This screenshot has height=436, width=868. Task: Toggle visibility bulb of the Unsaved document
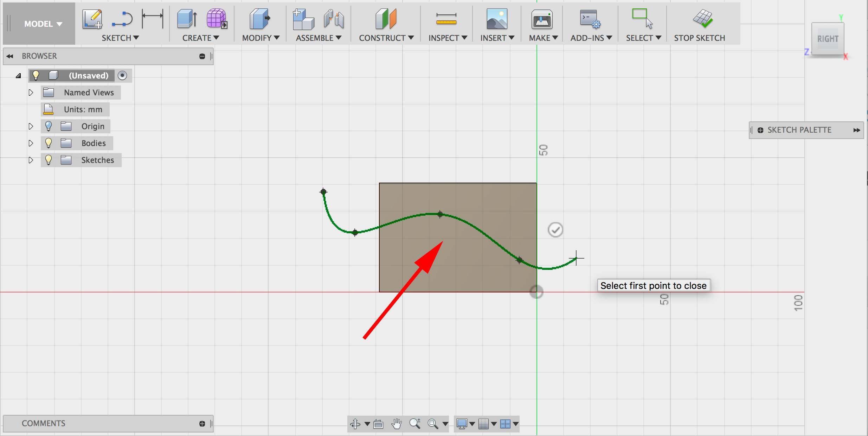coord(36,75)
